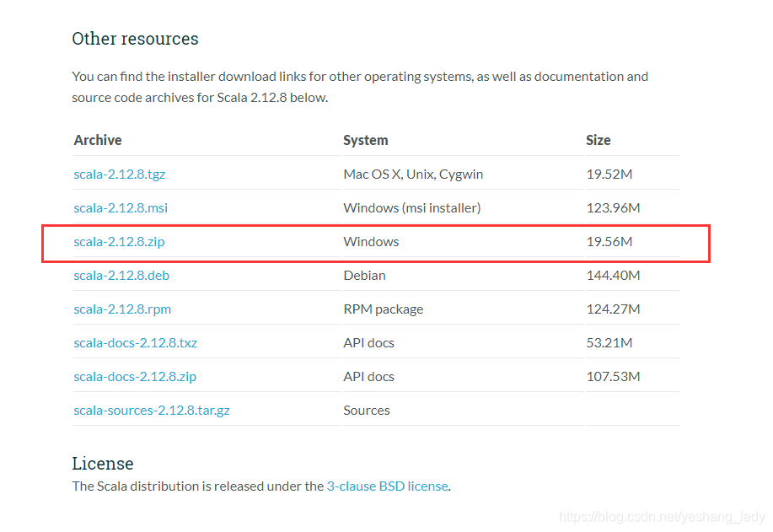
Task: Open the scala-docs-2.12.8.txz link
Action: coord(135,343)
